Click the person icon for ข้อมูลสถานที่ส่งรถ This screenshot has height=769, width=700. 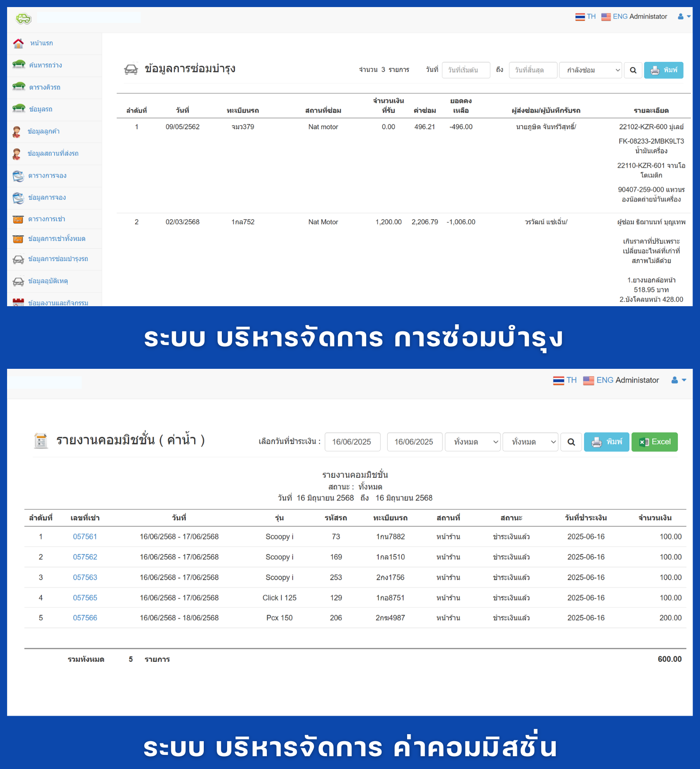pos(17,154)
